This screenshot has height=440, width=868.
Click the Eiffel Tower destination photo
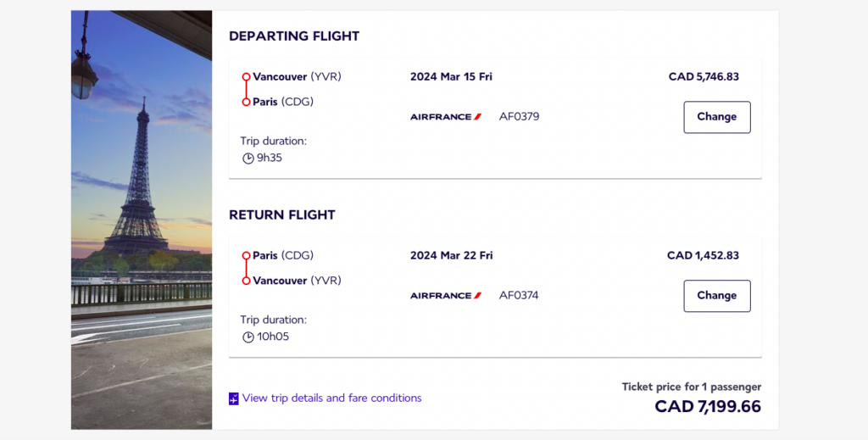click(x=142, y=220)
